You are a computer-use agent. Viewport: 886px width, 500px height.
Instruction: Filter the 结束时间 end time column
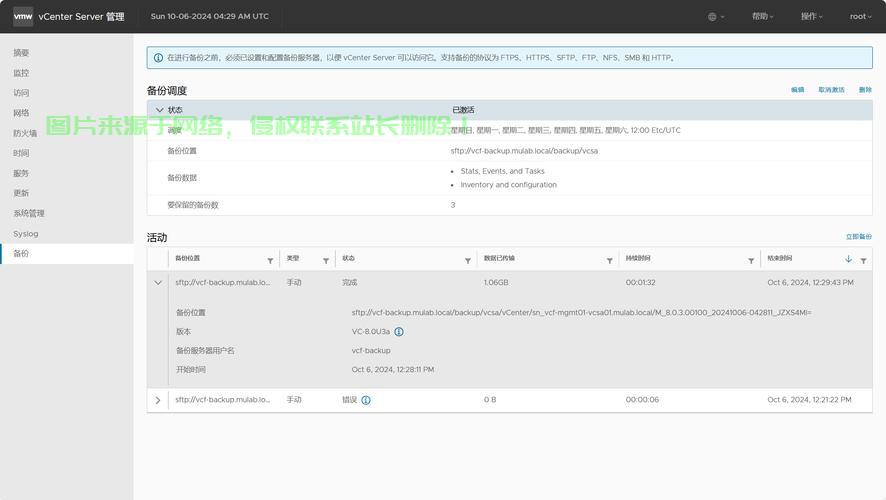[863, 260]
